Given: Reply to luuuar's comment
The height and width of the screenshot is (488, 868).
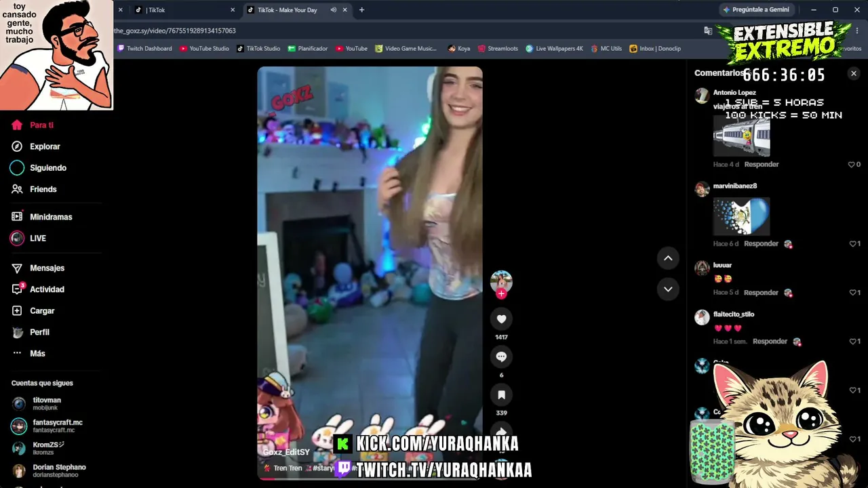Looking at the screenshot, I should [x=761, y=293].
